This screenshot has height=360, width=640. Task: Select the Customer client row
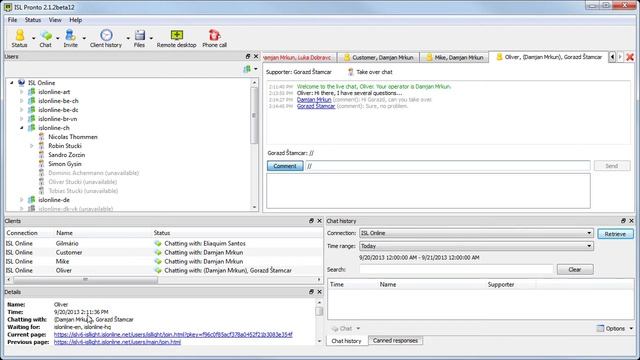coord(163,252)
